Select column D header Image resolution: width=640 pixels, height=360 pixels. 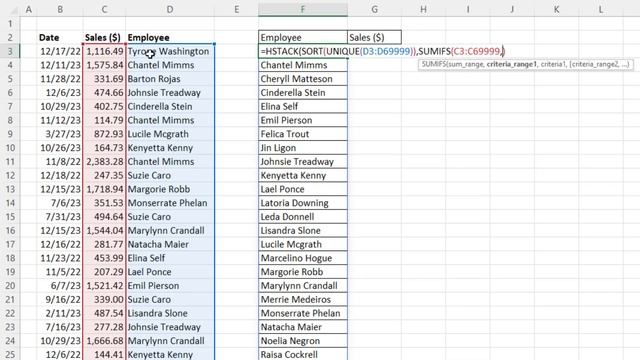170,9
